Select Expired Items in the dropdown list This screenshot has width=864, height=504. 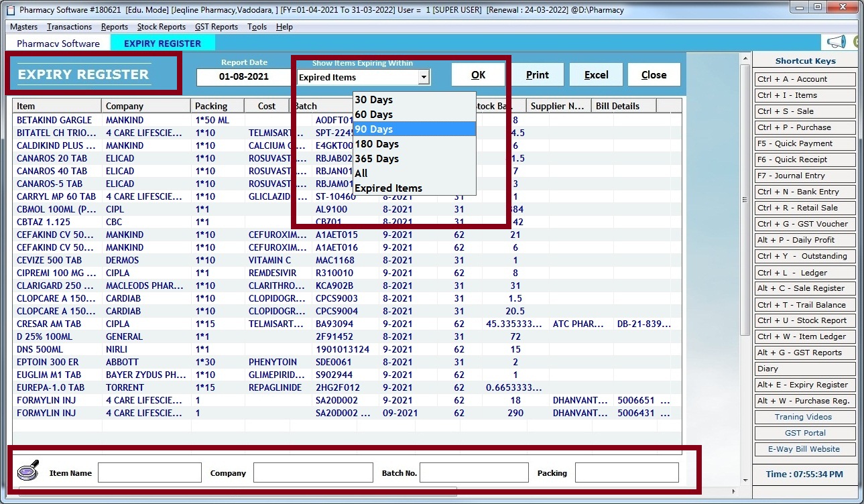tap(387, 188)
